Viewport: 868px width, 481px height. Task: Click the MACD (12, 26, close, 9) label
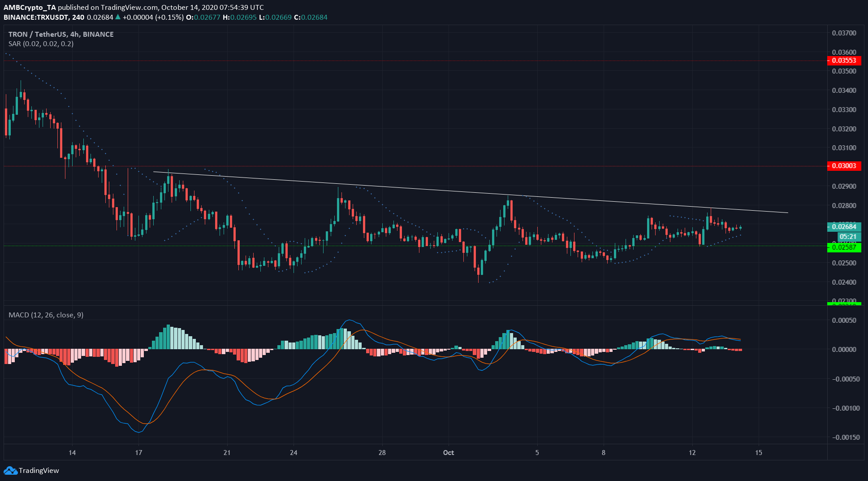pos(46,315)
